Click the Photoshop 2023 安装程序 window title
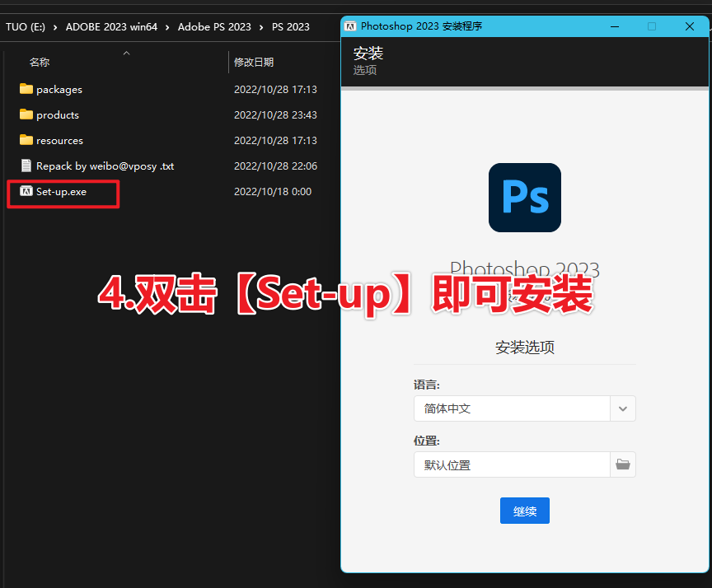Screen dimensions: 712x588 [x=421, y=26]
